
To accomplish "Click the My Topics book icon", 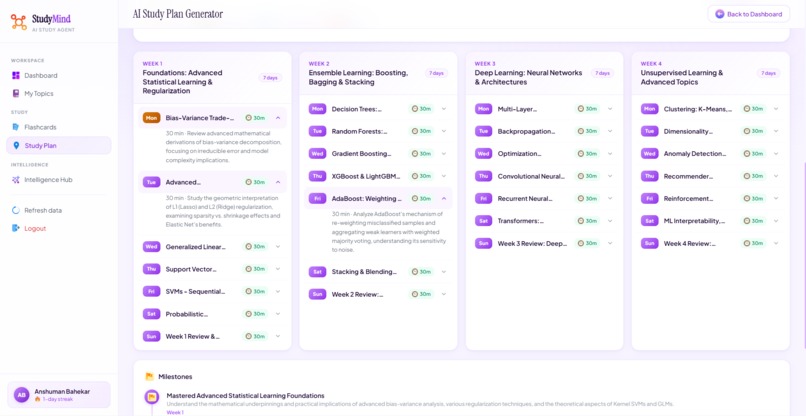I will click(x=15, y=94).
